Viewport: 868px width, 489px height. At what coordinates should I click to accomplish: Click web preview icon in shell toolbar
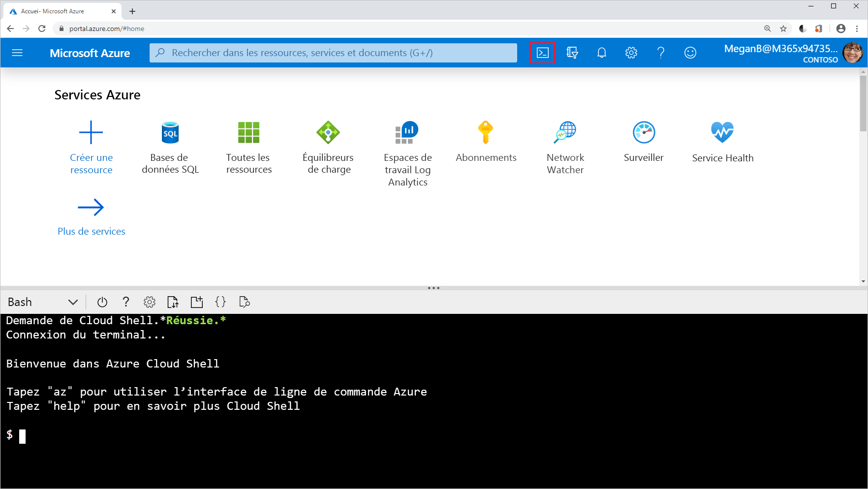[x=245, y=302]
